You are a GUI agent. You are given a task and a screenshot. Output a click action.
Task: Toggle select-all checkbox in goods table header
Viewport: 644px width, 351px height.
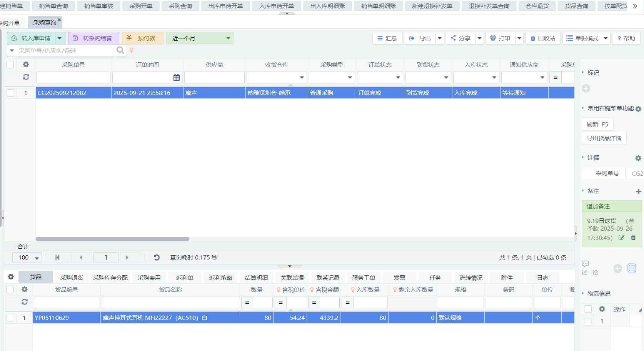(x=10, y=289)
